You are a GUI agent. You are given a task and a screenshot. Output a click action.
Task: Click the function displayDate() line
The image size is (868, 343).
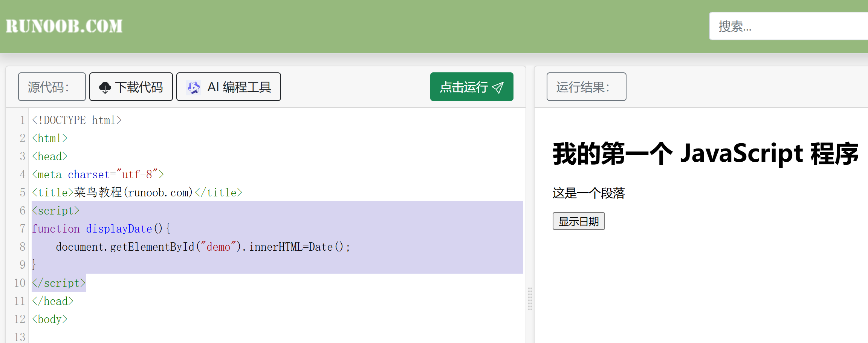pos(101,229)
